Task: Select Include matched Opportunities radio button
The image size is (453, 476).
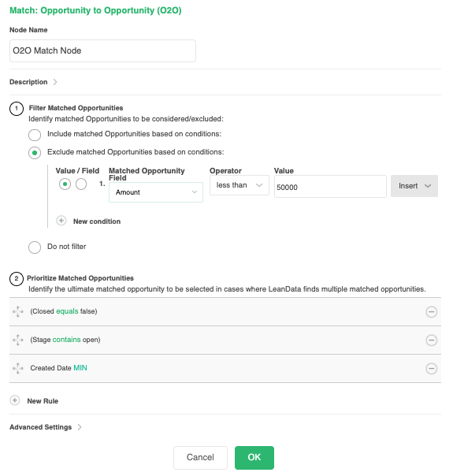Action: (35, 135)
